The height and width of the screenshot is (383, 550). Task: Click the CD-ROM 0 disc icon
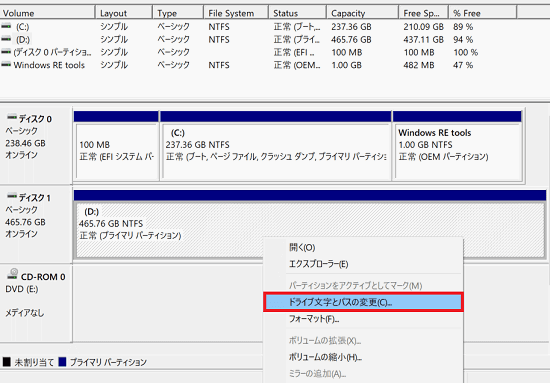[13, 274]
